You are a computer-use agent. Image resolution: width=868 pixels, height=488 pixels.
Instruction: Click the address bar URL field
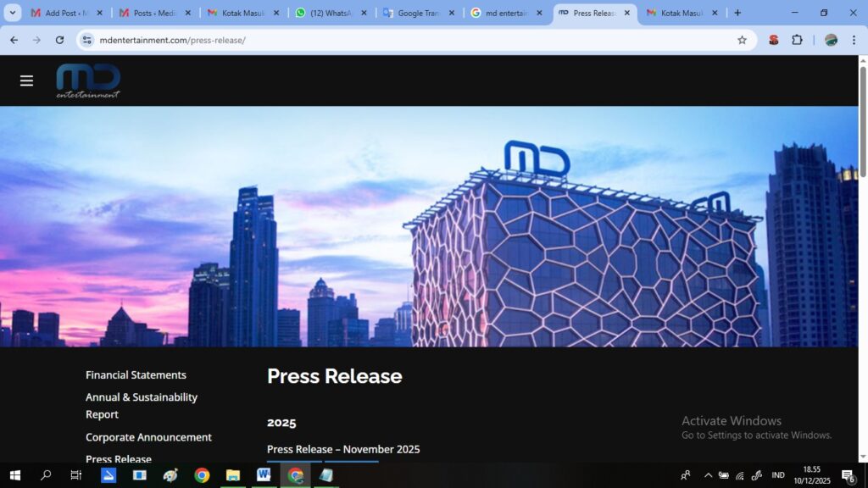tap(407, 40)
